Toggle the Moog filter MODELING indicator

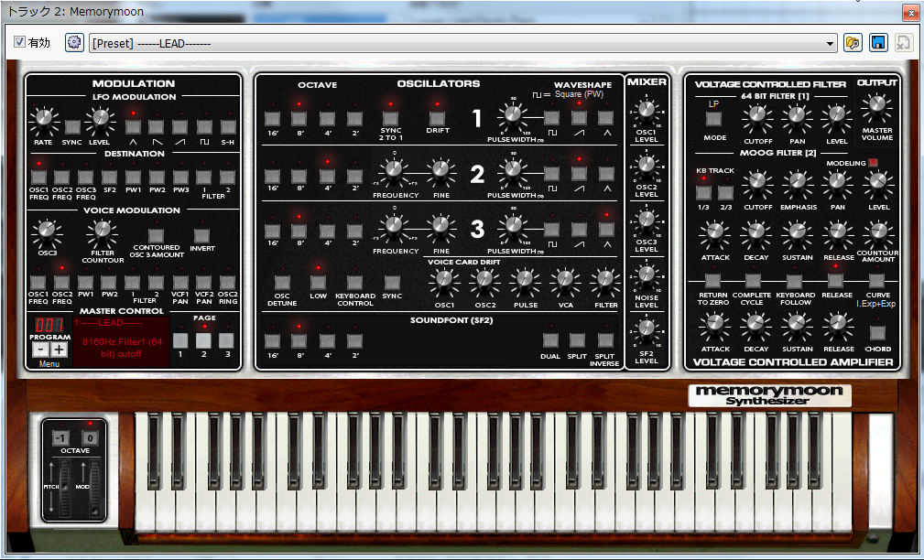click(x=873, y=163)
